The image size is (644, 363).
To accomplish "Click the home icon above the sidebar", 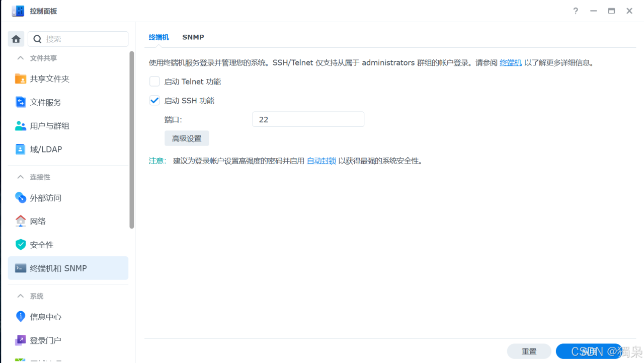I will 16,38.
